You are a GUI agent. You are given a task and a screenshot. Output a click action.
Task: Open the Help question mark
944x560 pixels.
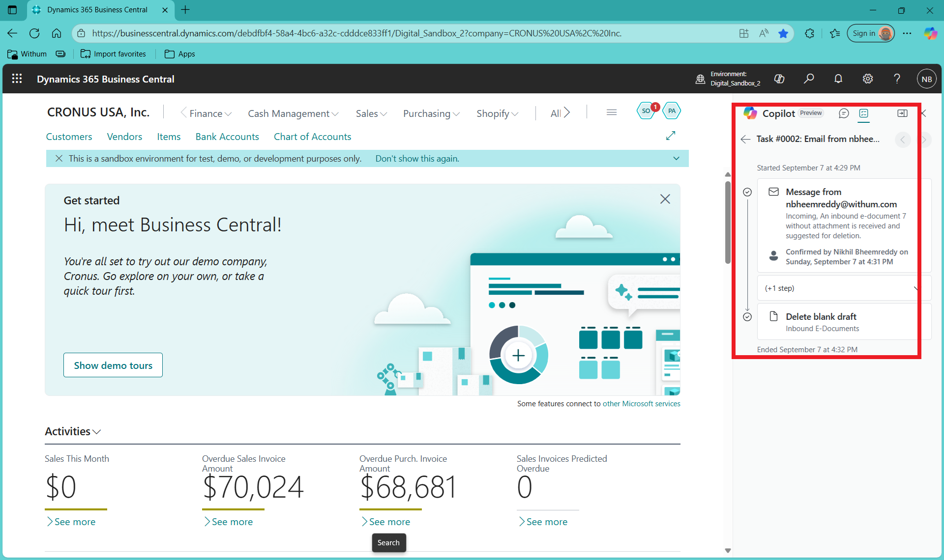click(x=897, y=79)
